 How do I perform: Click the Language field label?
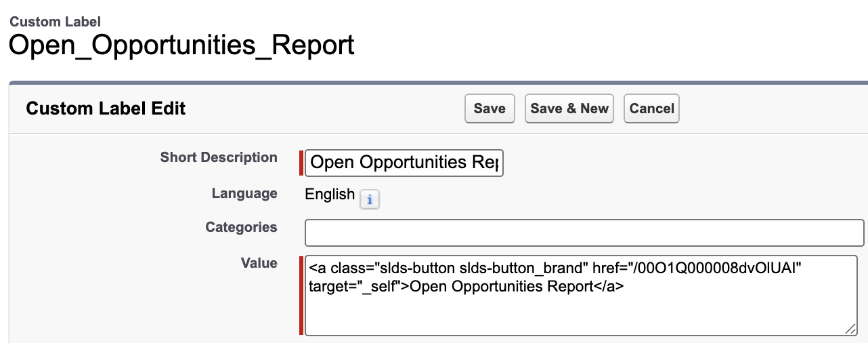click(244, 193)
